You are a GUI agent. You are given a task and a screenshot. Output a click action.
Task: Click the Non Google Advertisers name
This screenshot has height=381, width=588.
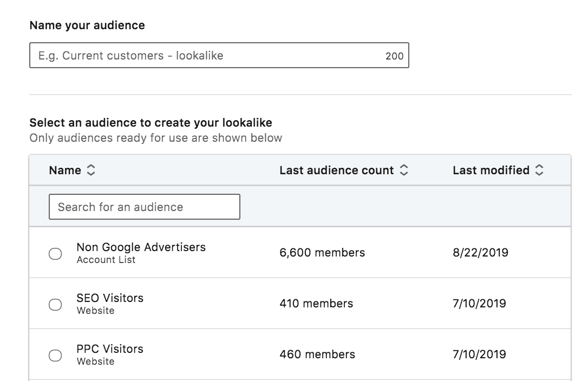point(141,247)
